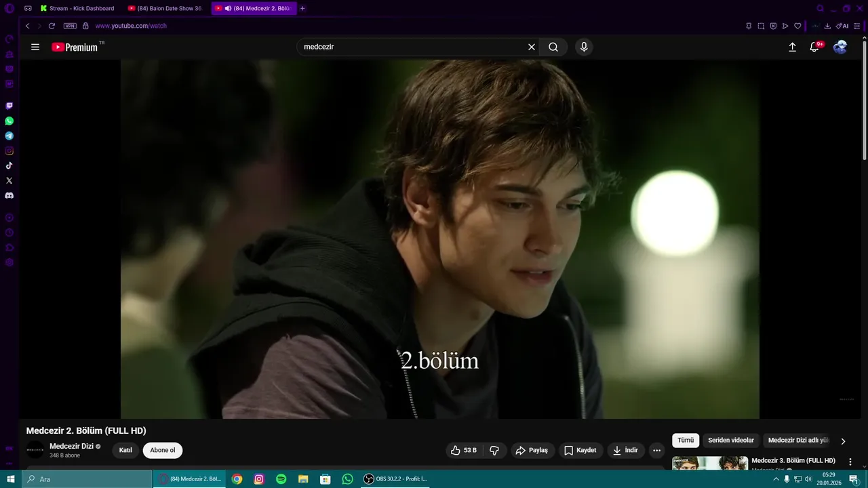Open X (Twitter) in the browser sidebar
This screenshot has width=868, height=488.
click(9, 180)
